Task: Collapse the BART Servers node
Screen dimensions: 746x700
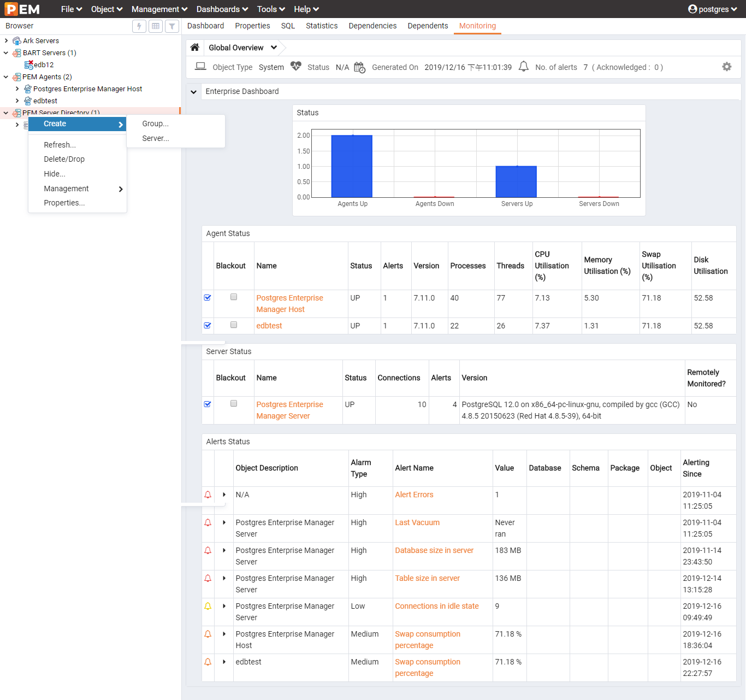Action: (6, 53)
